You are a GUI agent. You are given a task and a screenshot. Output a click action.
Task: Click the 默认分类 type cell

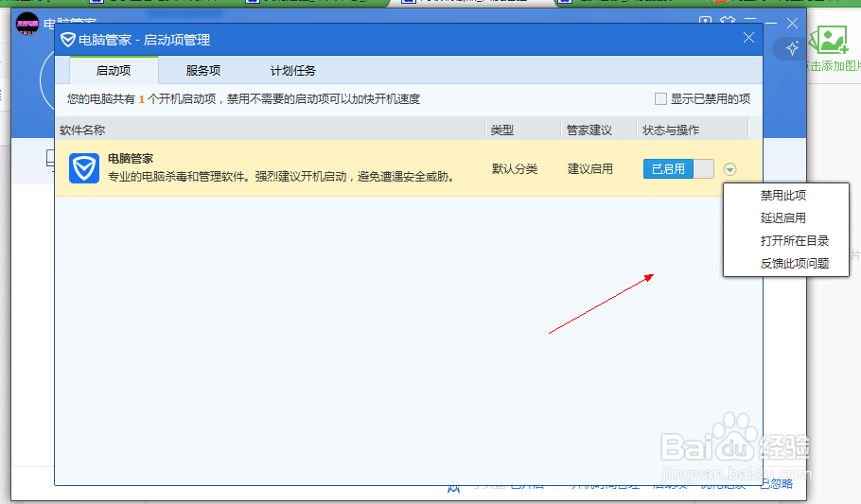[514, 168]
